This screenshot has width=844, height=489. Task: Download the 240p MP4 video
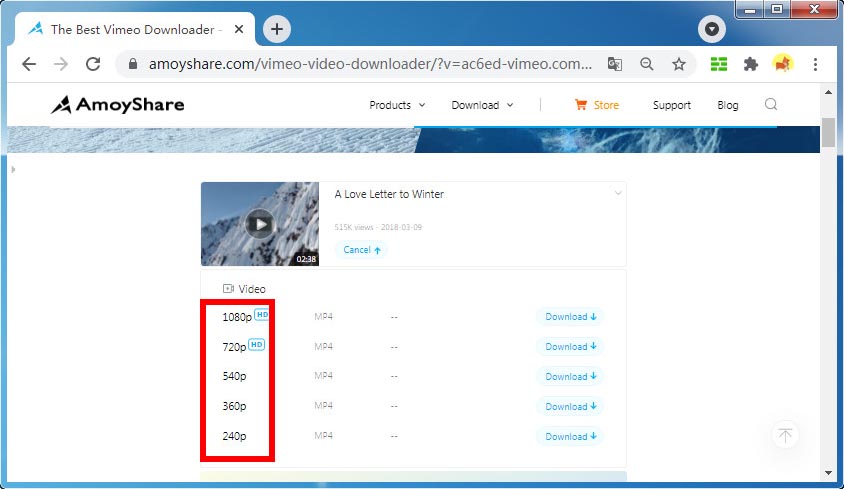pos(570,436)
